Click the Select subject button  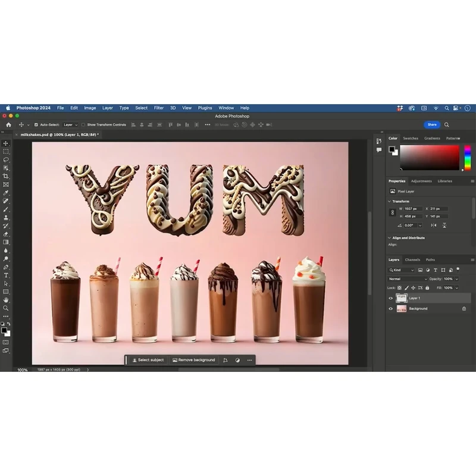point(148,360)
